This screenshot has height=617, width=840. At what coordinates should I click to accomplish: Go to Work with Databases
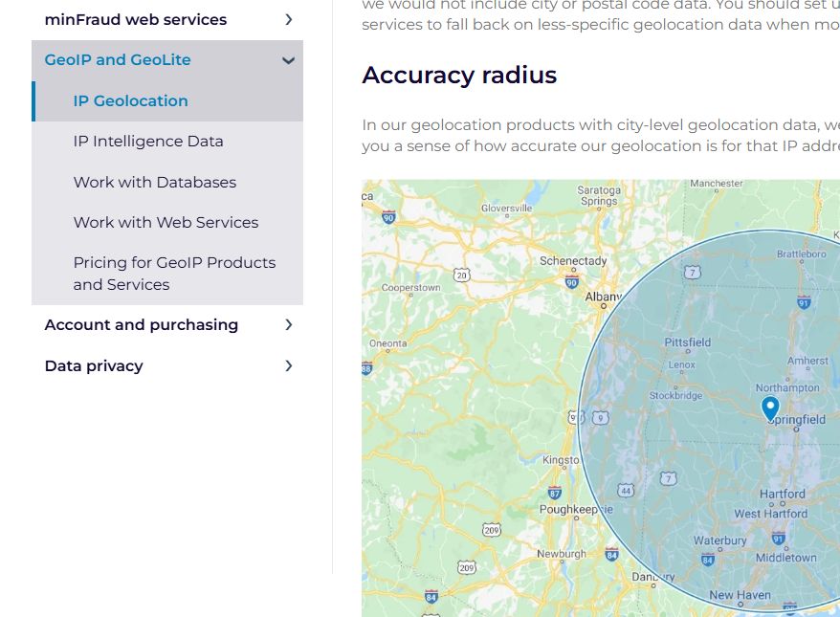tap(155, 182)
